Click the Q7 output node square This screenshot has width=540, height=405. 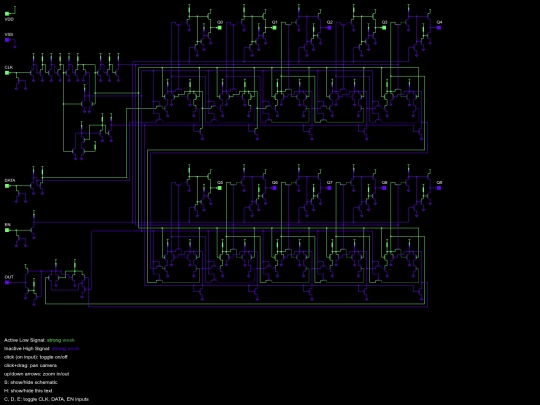point(329,188)
